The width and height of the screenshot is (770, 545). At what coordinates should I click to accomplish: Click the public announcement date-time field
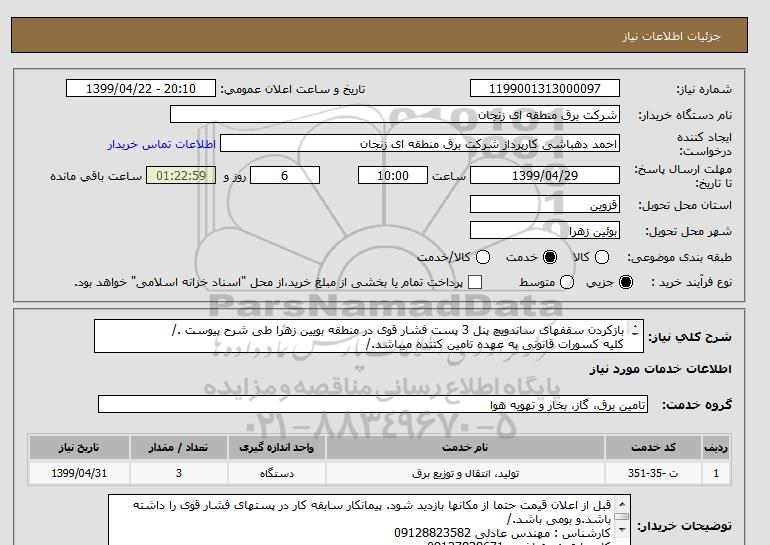pyautogui.click(x=141, y=89)
